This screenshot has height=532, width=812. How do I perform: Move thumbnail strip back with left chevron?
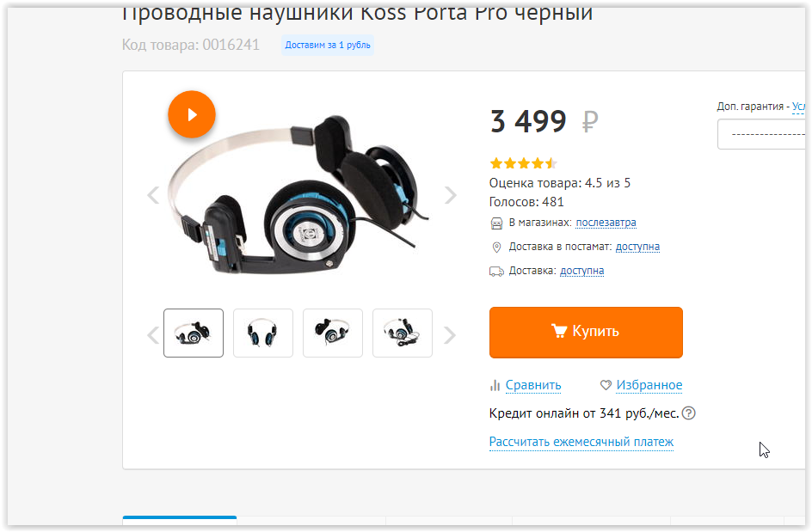point(153,335)
